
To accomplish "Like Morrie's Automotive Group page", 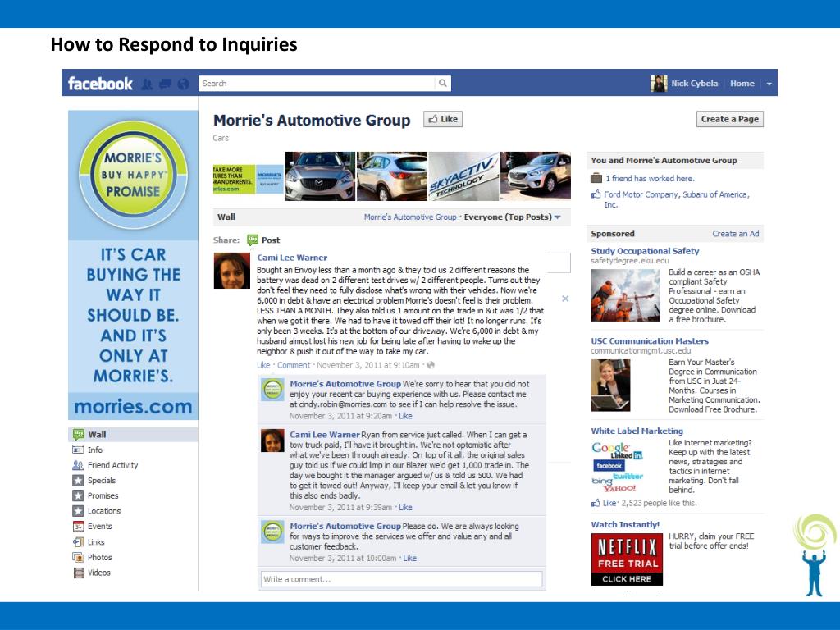I will (x=442, y=119).
